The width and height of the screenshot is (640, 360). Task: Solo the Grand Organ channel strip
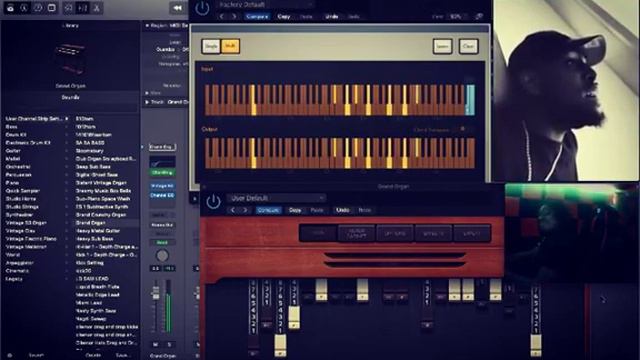coord(169,344)
